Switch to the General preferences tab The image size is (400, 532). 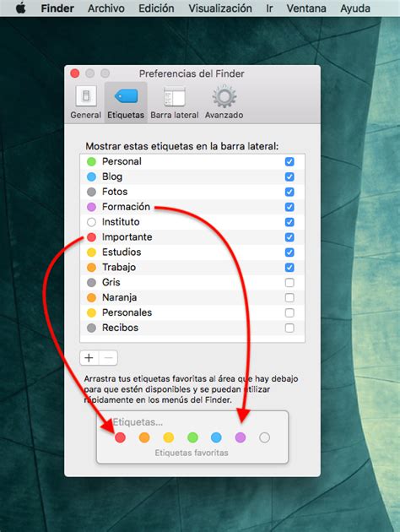tap(86, 102)
